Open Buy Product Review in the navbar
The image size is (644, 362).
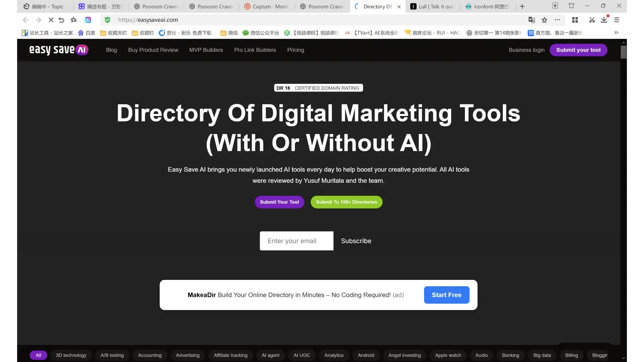point(153,50)
